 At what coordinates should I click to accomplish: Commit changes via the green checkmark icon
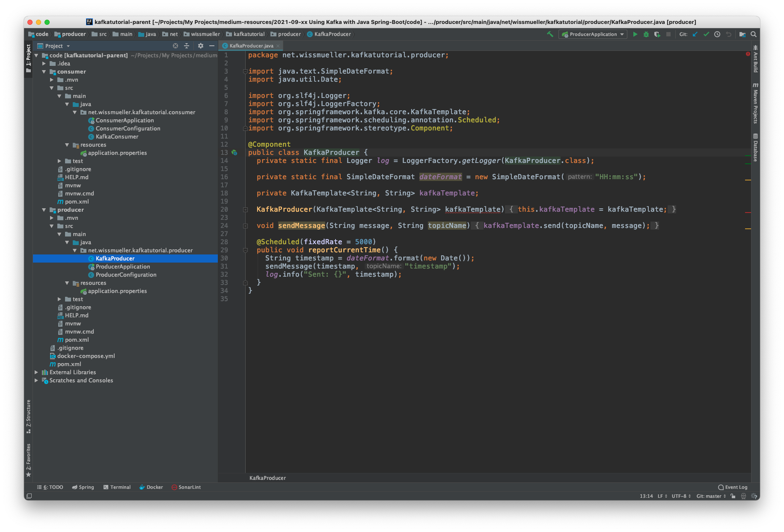click(x=706, y=34)
